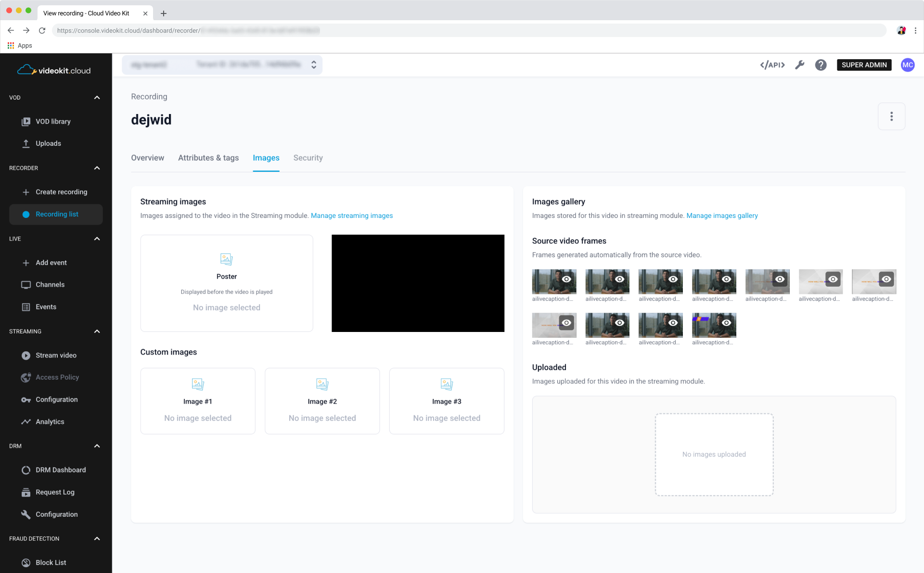The width and height of the screenshot is (924, 573).
Task: Click the VOD library icon in sidebar
Action: click(x=26, y=122)
